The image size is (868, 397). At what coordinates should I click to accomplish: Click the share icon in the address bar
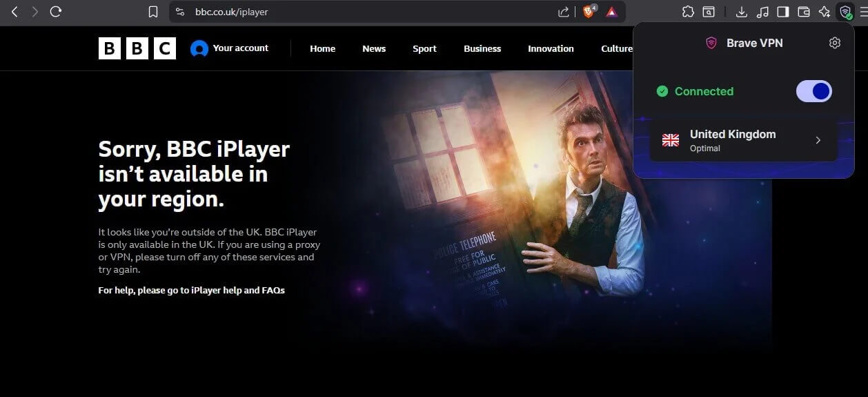pyautogui.click(x=564, y=12)
